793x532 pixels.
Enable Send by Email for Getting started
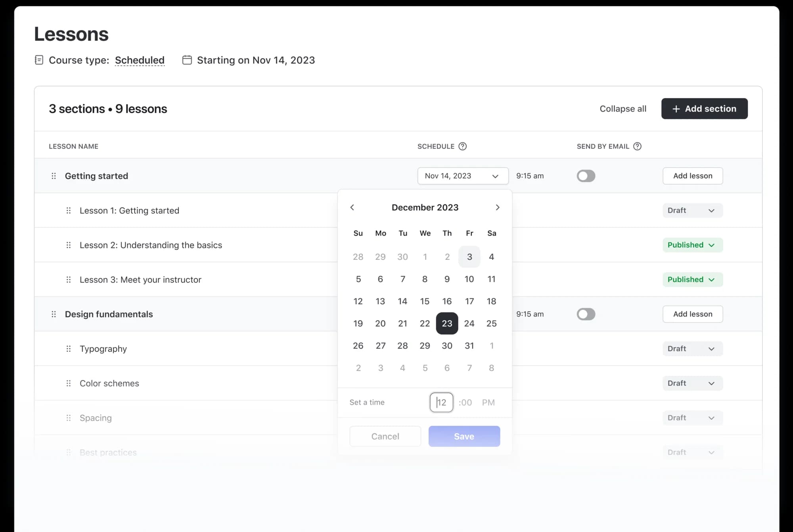pos(586,176)
